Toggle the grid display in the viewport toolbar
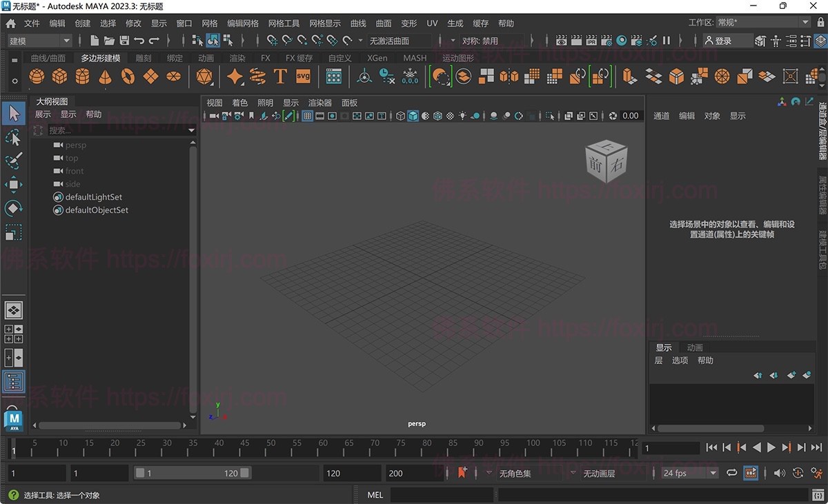Image resolution: width=828 pixels, height=504 pixels. point(307,115)
